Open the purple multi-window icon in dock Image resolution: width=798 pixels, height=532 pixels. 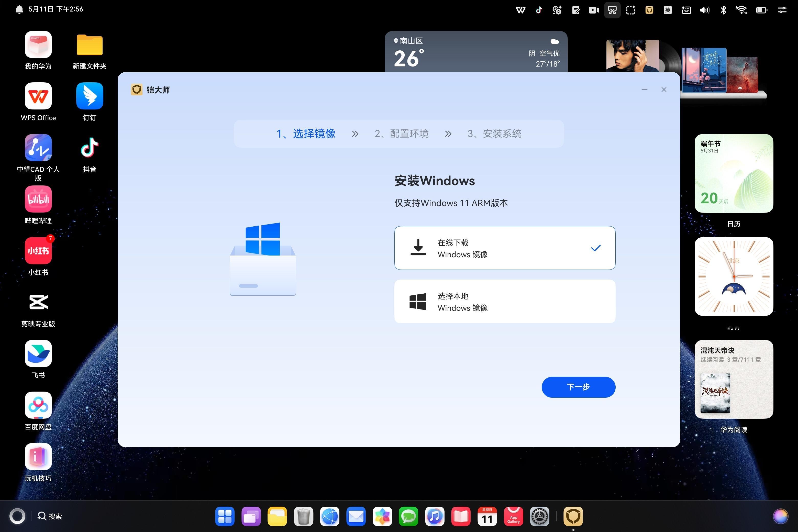251,516
